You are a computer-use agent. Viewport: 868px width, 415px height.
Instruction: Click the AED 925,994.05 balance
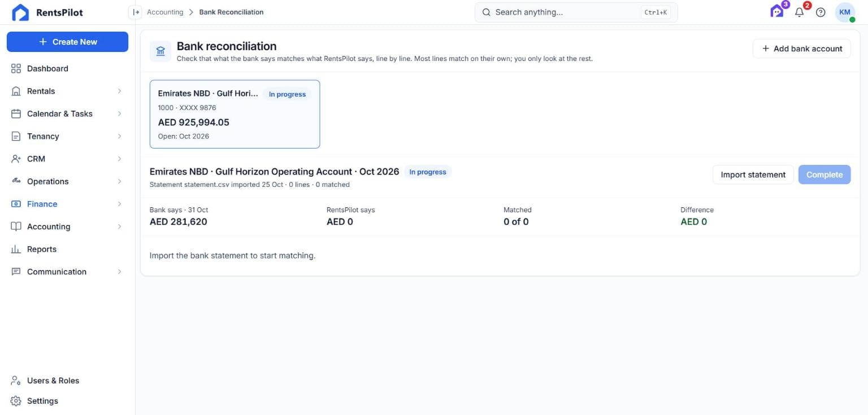click(193, 123)
